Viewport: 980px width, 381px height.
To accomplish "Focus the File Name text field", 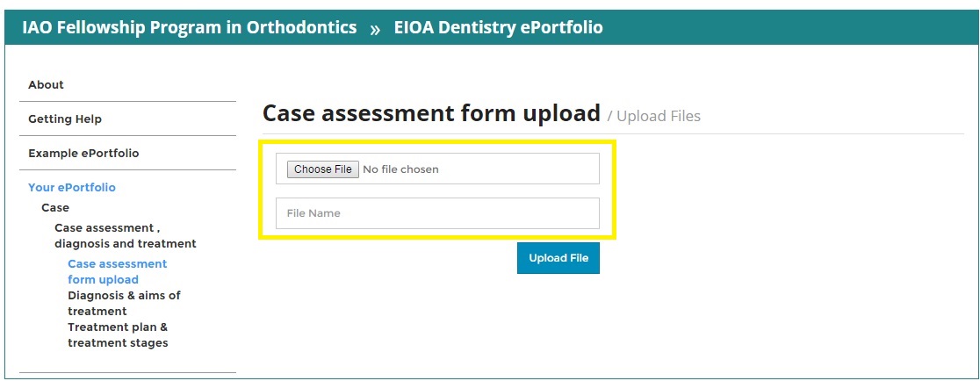I will pyautogui.click(x=437, y=213).
